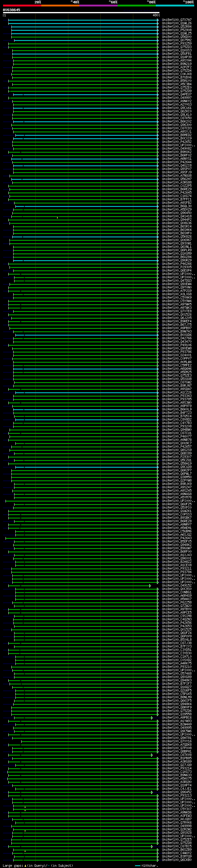Select hit label UniRef100_Q9XG89
Image resolution: width=197 pixels, height=868 pixels.
[177, 677]
